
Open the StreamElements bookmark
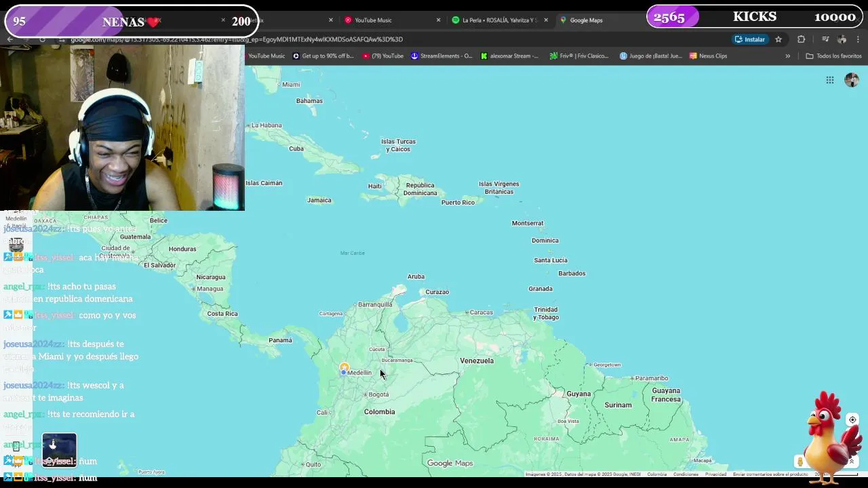click(441, 56)
